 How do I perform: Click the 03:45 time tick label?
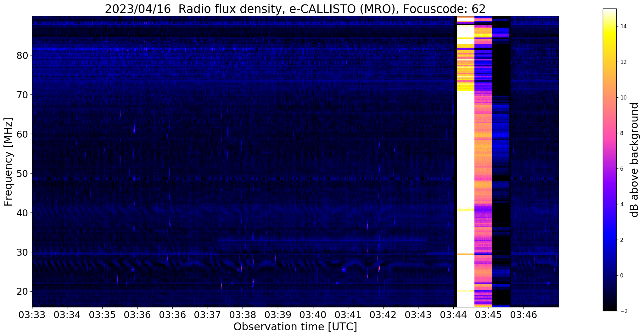[489, 315]
